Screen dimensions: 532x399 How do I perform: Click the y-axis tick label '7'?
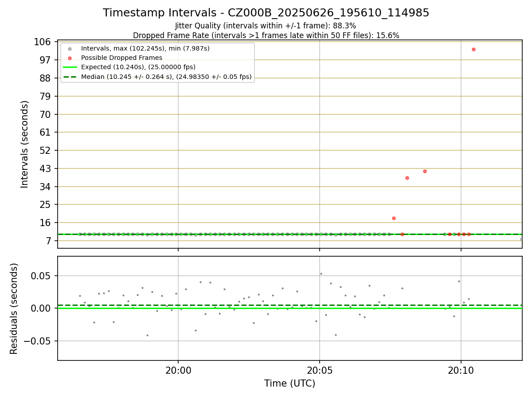(x=49, y=241)
